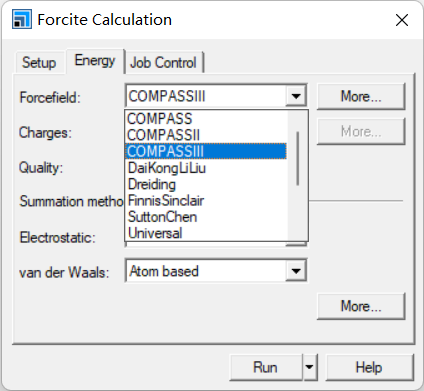The width and height of the screenshot is (424, 391).
Task: Click the disabled Charges More... button
Action: pos(361,131)
